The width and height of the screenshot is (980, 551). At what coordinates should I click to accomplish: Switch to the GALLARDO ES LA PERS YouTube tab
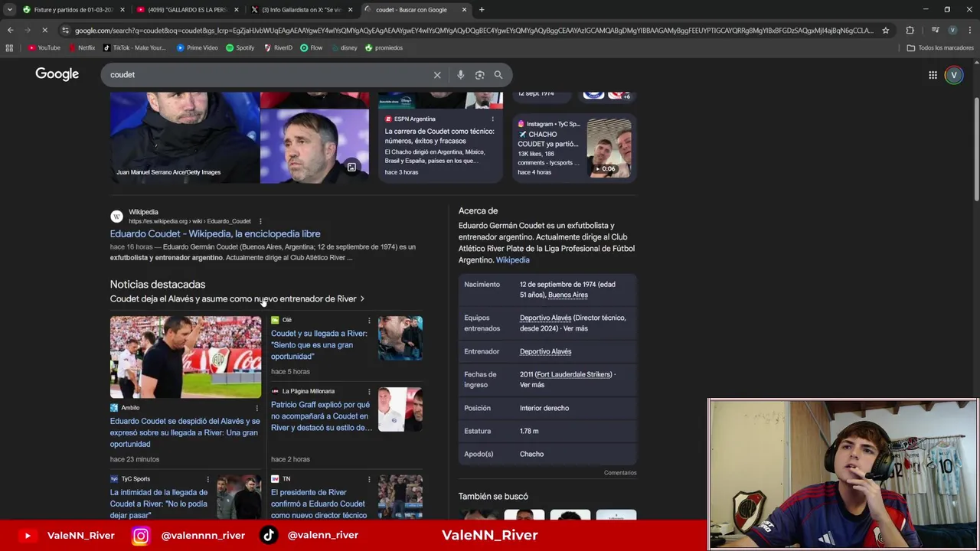click(188, 10)
